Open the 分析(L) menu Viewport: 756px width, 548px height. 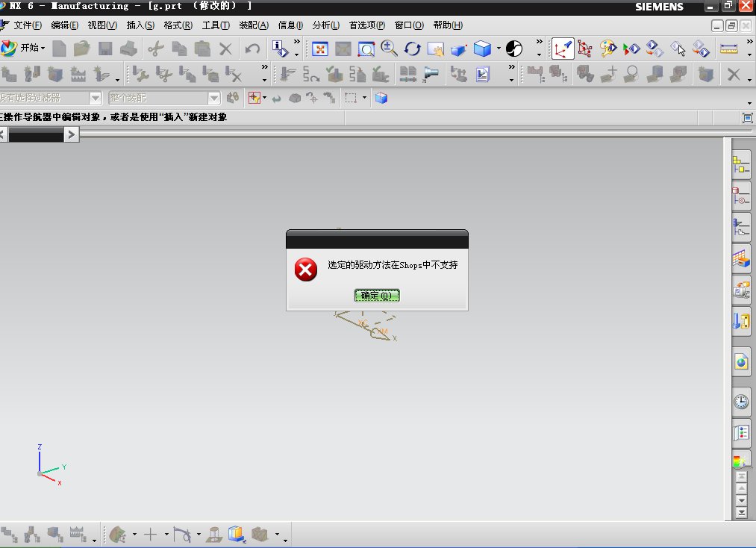tap(326, 25)
